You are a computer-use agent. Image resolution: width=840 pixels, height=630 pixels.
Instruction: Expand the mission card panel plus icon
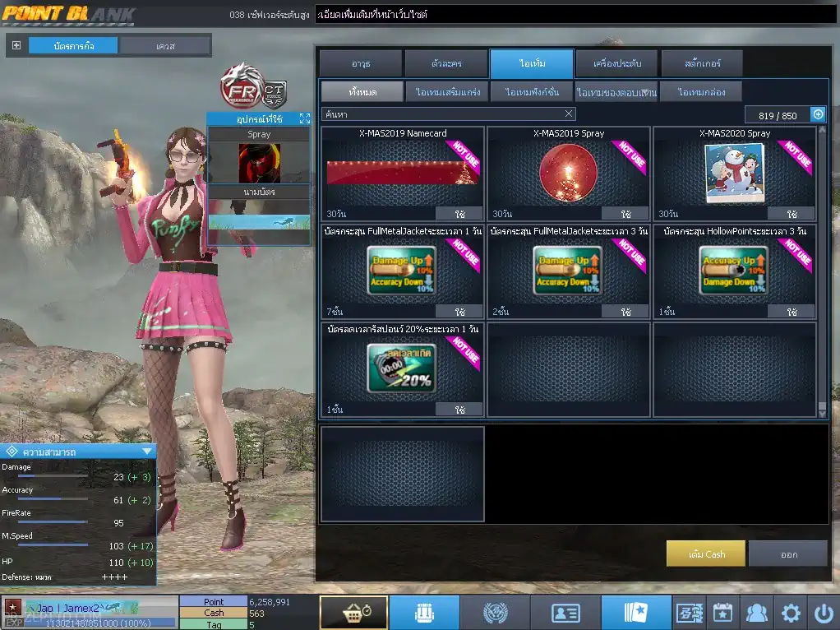coord(16,46)
